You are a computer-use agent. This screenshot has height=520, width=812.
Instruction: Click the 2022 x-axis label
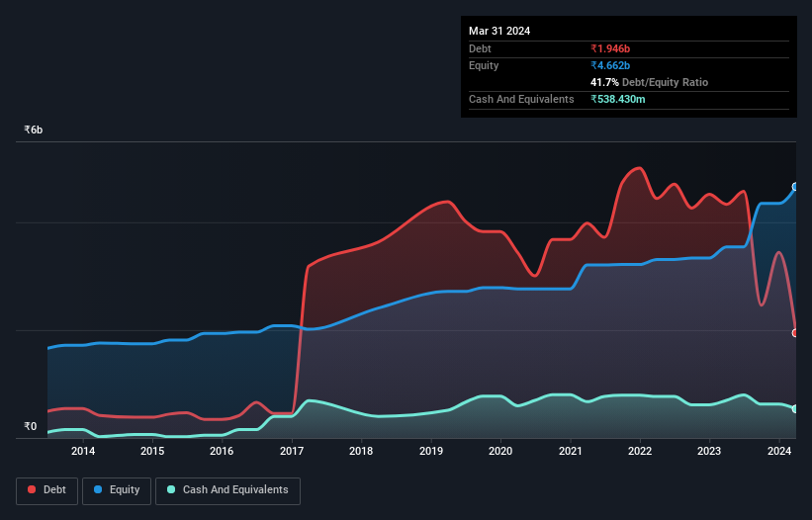(640, 451)
